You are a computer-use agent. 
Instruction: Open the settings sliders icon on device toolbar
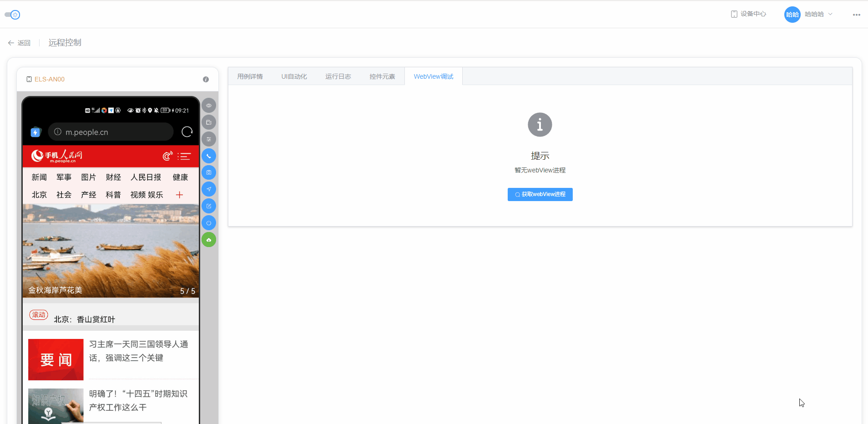(209, 139)
